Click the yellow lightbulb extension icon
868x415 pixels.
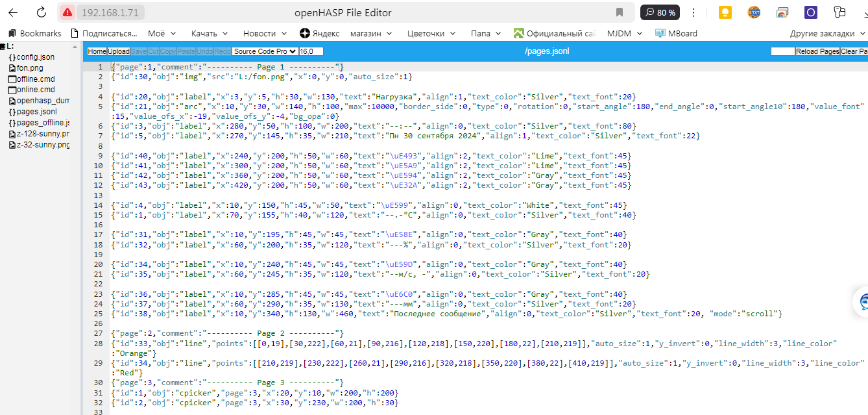(725, 12)
